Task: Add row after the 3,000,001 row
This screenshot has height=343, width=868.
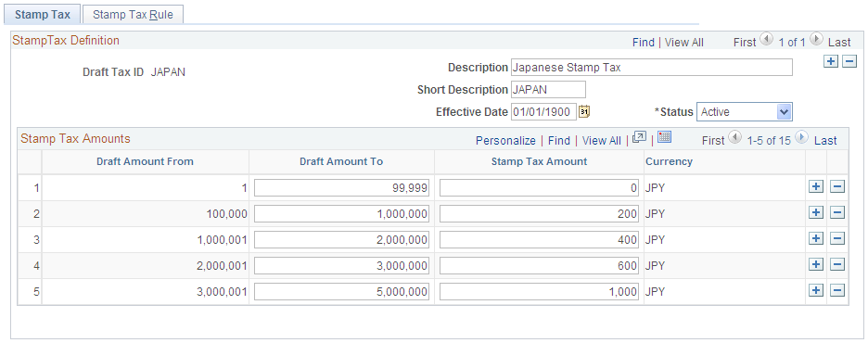Action: pos(816,290)
